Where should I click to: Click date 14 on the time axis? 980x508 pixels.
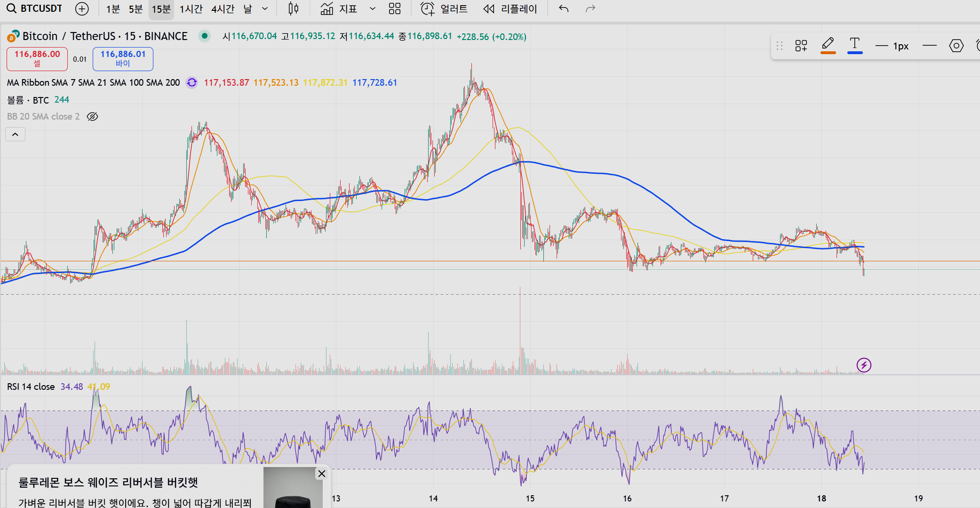tap(433, 499)
